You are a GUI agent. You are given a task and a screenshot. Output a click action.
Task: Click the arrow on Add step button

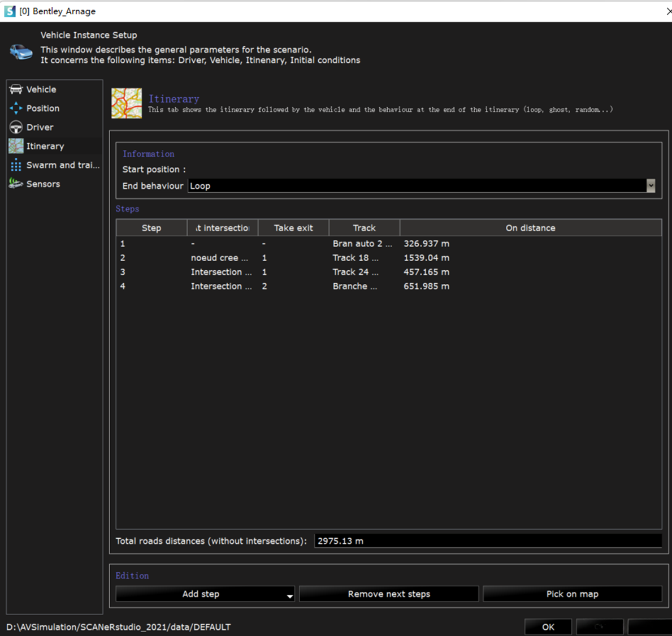pyautogui.click(x=290, y=596)
